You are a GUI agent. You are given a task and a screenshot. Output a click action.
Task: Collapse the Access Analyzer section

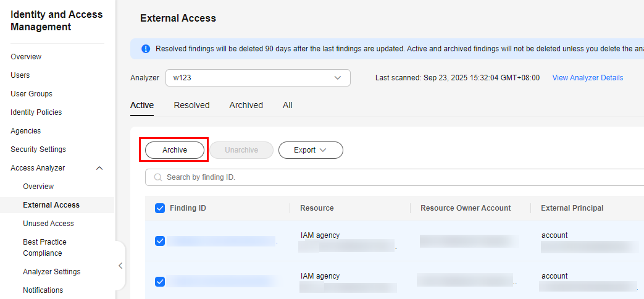100,168
